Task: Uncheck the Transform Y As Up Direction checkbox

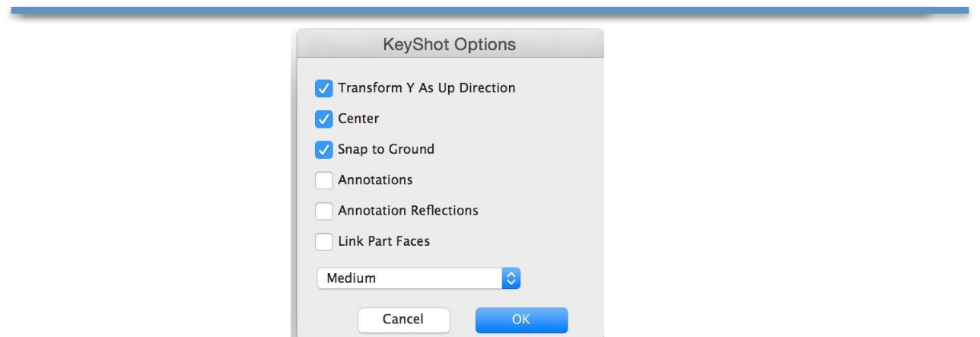Action: pyautogui.click(x=324, y=88)
